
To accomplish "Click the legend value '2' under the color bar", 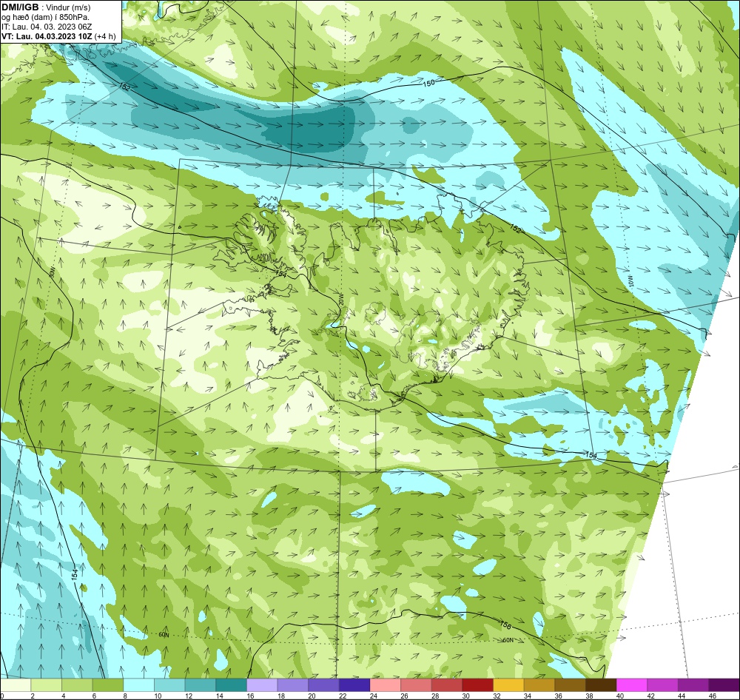I will tap(33, 696).
